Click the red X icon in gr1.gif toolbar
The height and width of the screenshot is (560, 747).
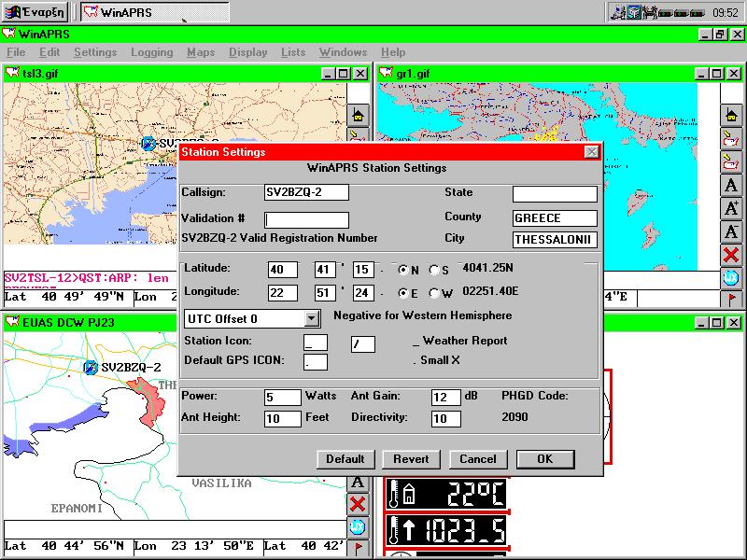[x=731, y=255]
